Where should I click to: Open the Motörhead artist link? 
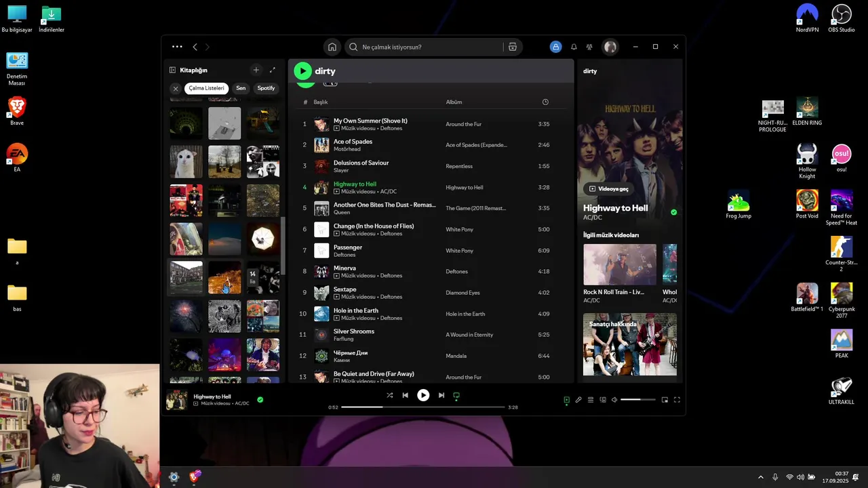click(347, 149)
